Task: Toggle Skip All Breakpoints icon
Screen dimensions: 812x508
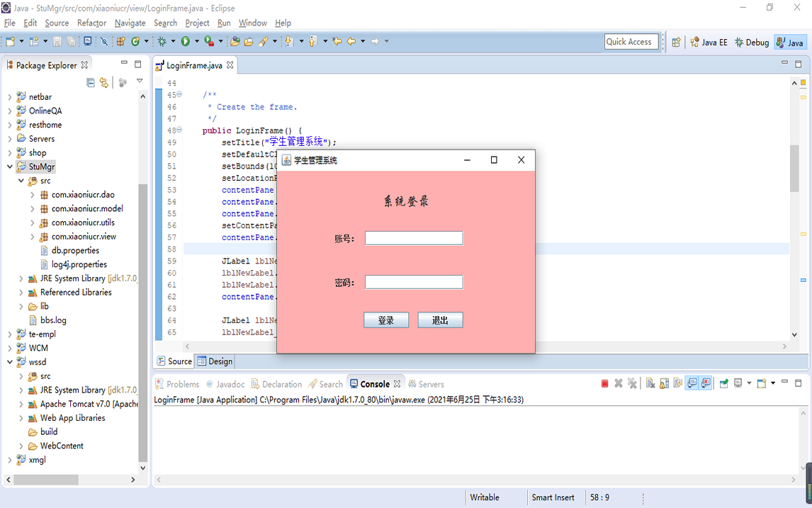Action: 103,41
